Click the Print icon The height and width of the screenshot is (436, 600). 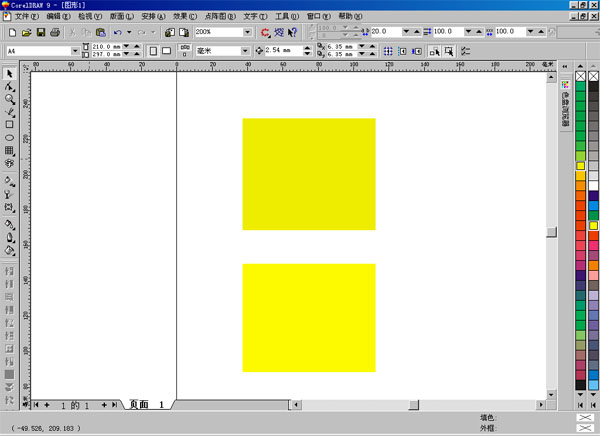click(55, 33)
